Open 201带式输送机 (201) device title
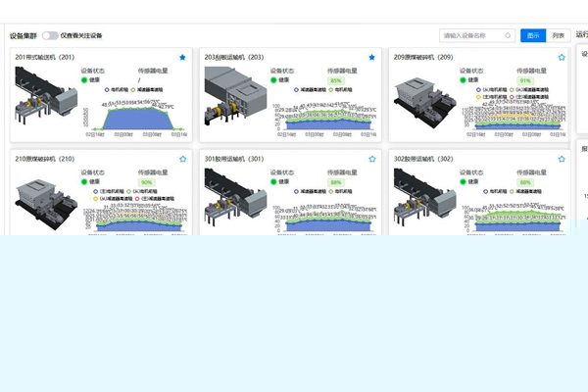 45,58
